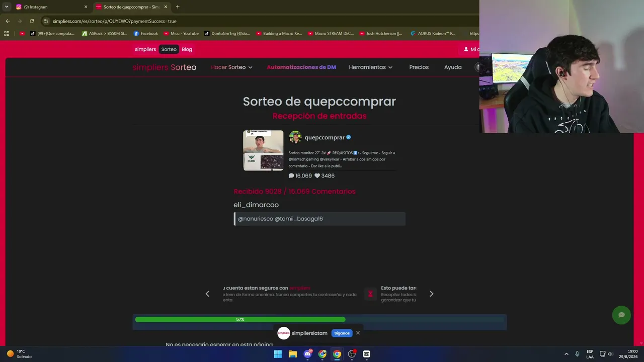
Task: Click the Síganos follow button
Action: pos(342,333)
